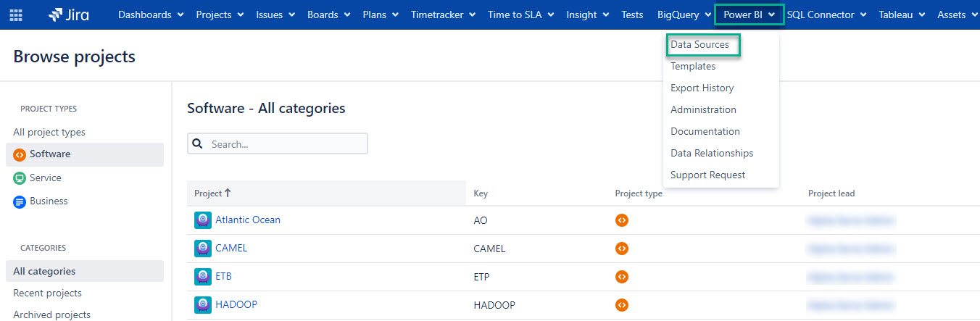Select Data Sources from Power BI menu
Screen dimensions: 980x321
[699, 45]
